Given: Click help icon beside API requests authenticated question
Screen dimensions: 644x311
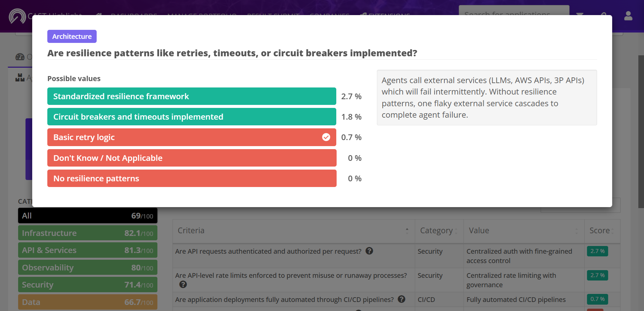Looking at the screenshot, I should pyautogui.click(x=369, y=251).
